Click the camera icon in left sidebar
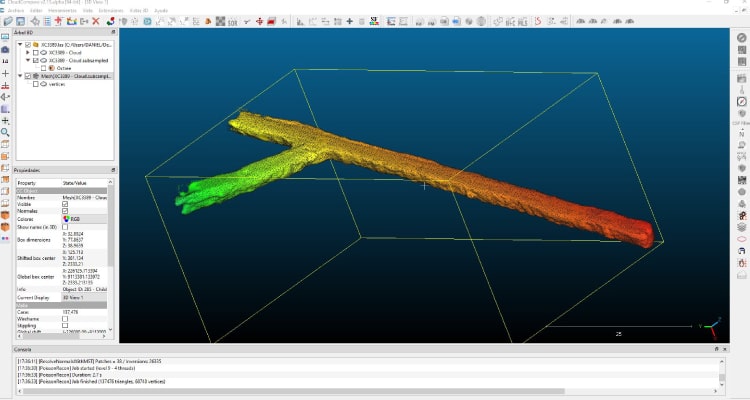750x400 pixels. click(5, 49)
